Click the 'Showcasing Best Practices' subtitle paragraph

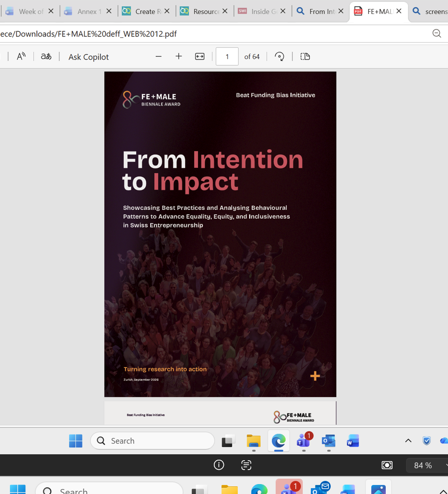pos(206,217)
